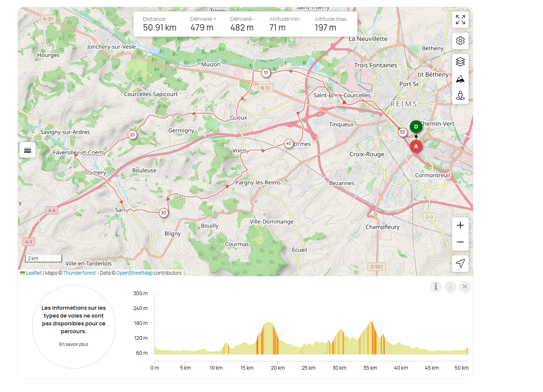Toggle terrain relief mountain view
This screenshot has width=543, height=392.
pyautogui.click(x=460, y=79)
